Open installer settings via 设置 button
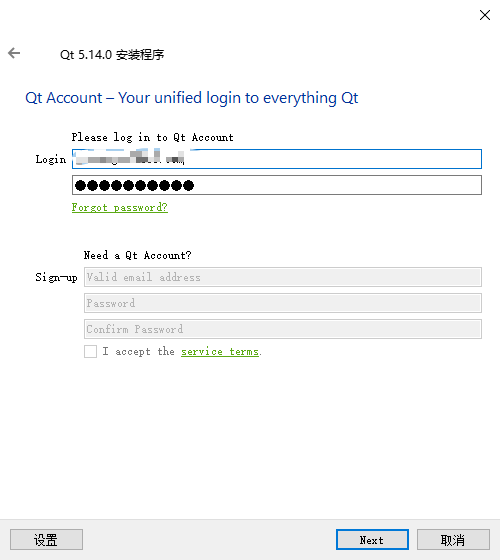This screenshot has width=500, height=560. [x=46, y=540]
